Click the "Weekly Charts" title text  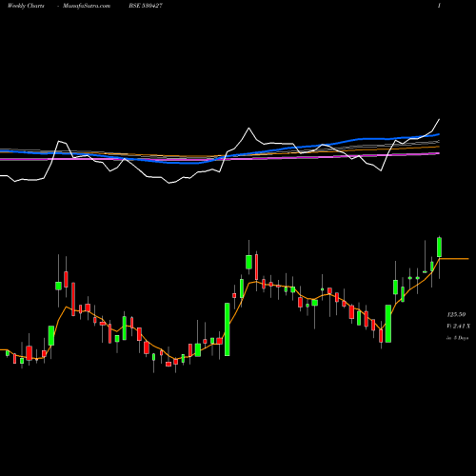coord(26,6)
